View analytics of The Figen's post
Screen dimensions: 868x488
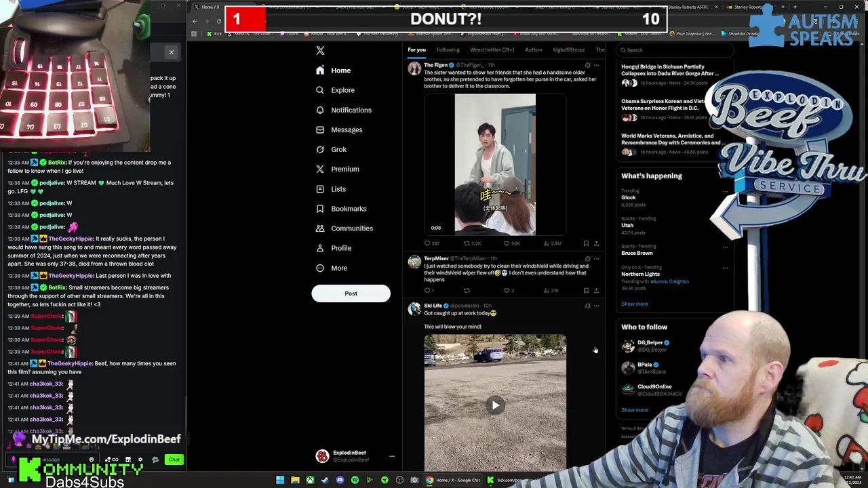click(551, 243)
